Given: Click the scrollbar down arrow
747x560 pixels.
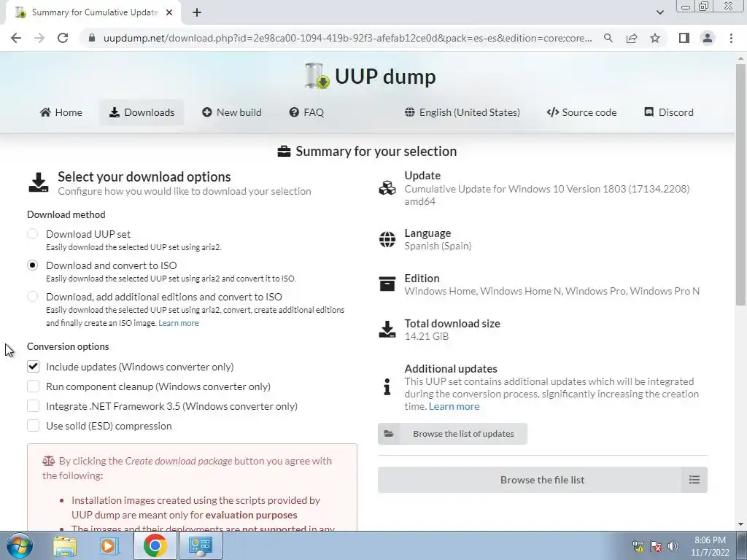Looking at the screenshot, I should pyautogui.click(x=740, y=525).
